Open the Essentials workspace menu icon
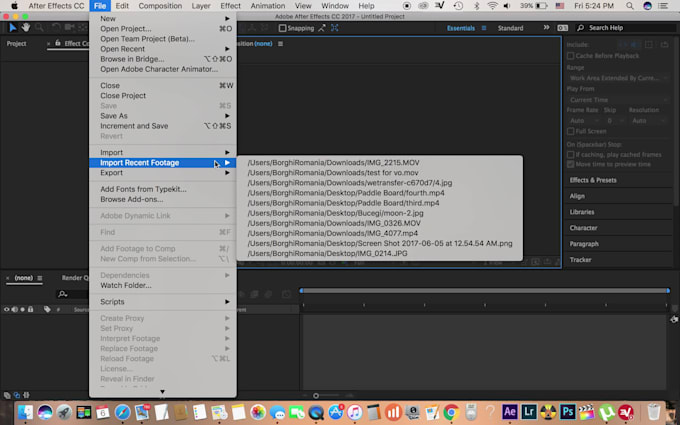The width and height of the screenshot is (680, 425). click(x=484, y=28)
